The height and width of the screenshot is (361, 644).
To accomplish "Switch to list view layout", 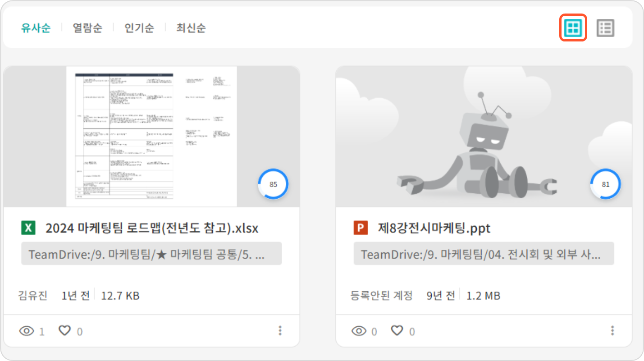I will tap(605, 28).
